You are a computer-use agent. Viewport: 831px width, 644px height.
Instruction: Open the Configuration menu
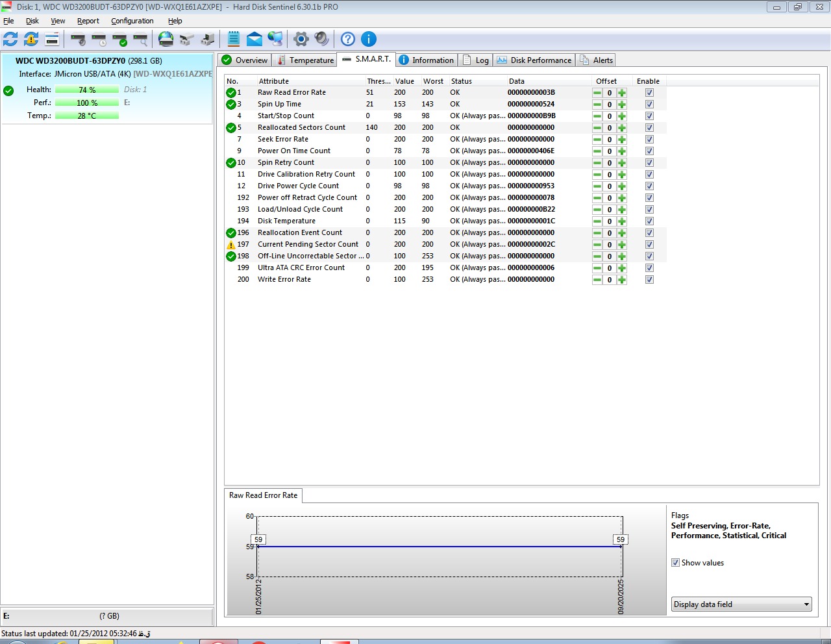(x=132, y=21)
